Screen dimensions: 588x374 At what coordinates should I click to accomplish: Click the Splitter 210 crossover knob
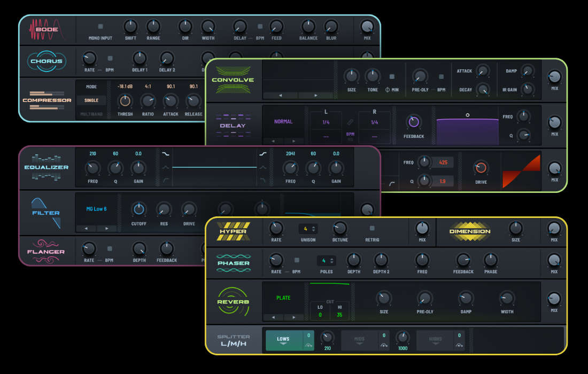[327, 337]
